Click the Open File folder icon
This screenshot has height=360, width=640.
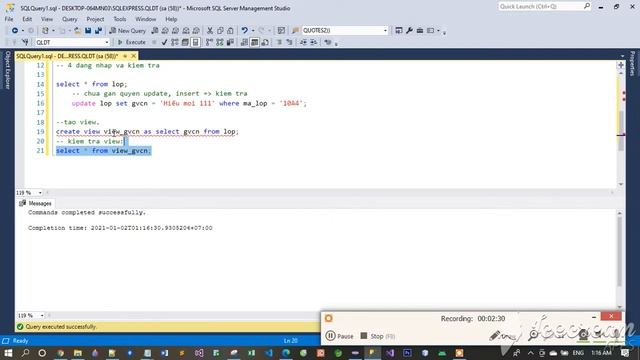tap(77, 31)
